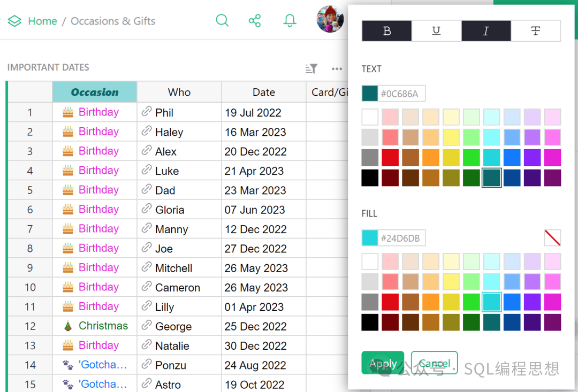Pick black swatch in FILL palette
Screen dimensions: 578x392
370,322
